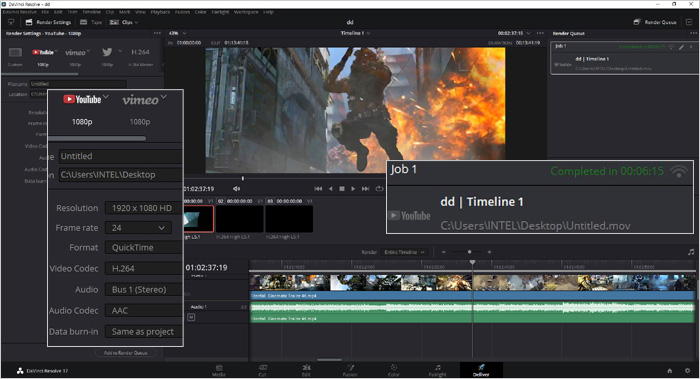Click the Filename field in Render Settings
Image resolution: width=700 pixels, height=379 pixels.
78,83
